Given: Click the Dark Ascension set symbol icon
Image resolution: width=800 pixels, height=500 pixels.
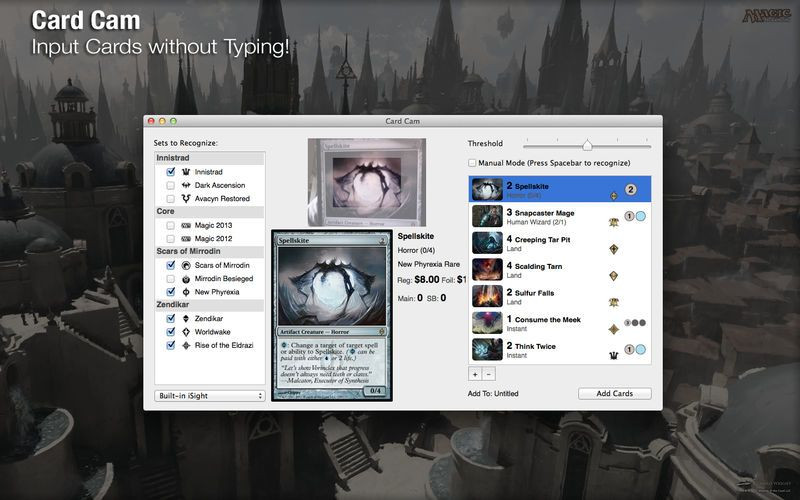Looking at the screenshot, I should tap(186, 185).
